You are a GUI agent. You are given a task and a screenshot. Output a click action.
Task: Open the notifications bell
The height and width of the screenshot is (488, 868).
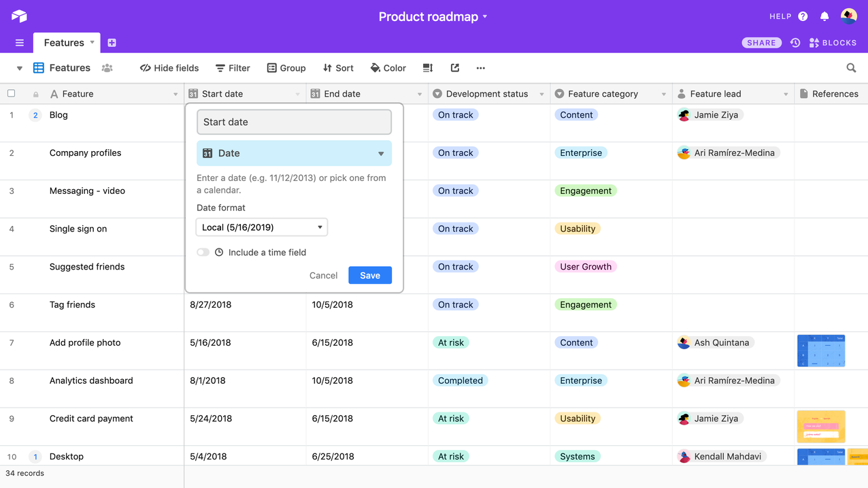(x=824, y=16)
